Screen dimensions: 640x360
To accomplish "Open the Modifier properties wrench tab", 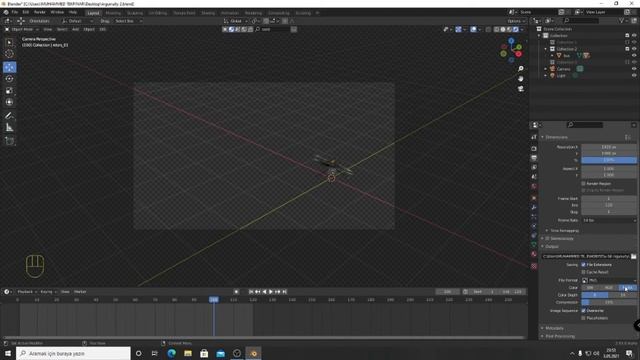I will tap(534, 208).
